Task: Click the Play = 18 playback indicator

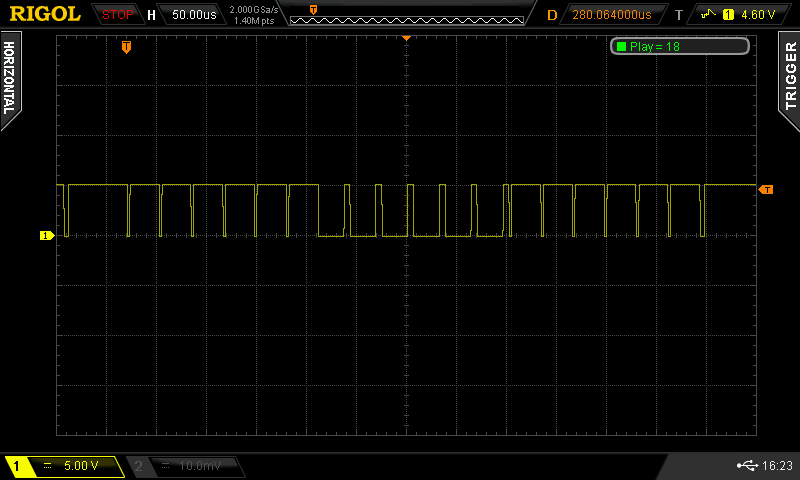Action: (679, 46)
